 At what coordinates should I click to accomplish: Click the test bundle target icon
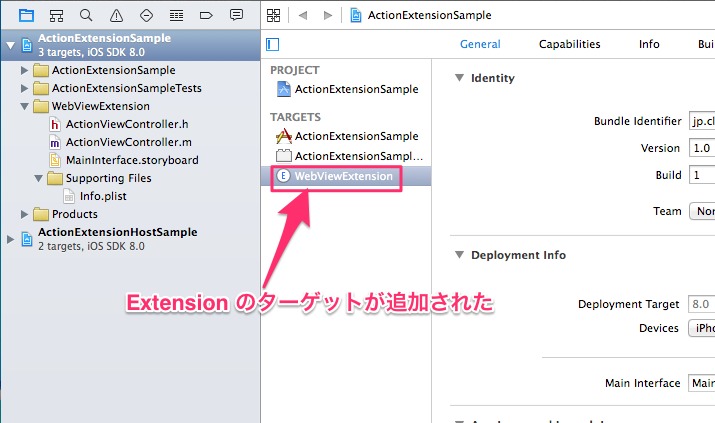(284, 155)
